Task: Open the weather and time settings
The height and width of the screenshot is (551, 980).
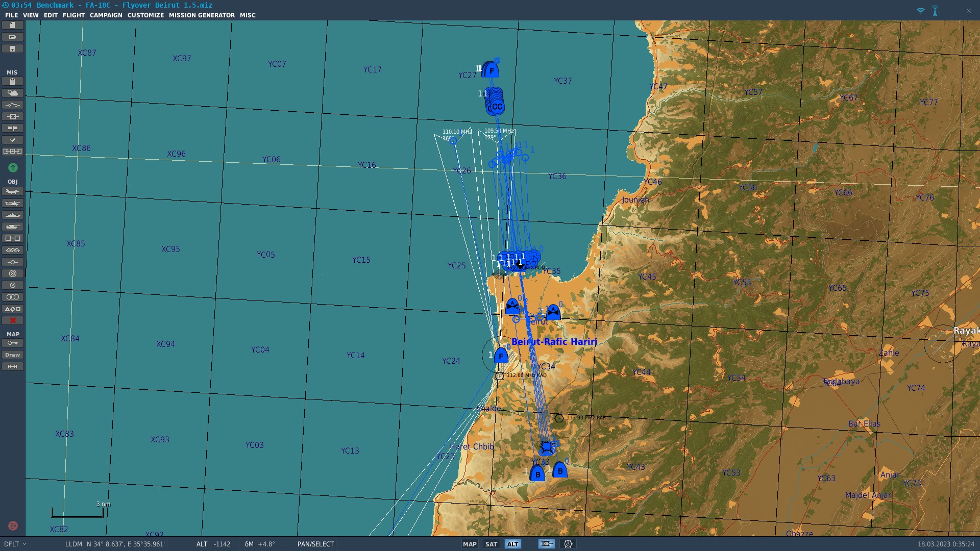Action: pos(13,93)
